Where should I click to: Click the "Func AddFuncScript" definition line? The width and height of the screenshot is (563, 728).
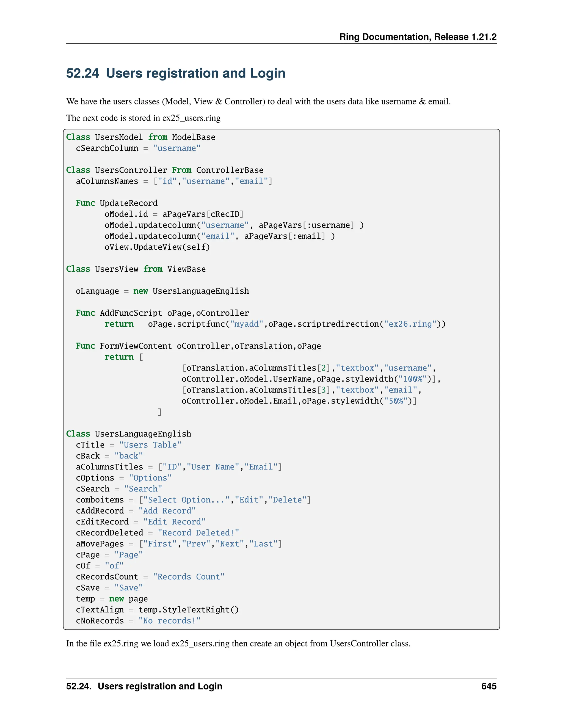162,313
